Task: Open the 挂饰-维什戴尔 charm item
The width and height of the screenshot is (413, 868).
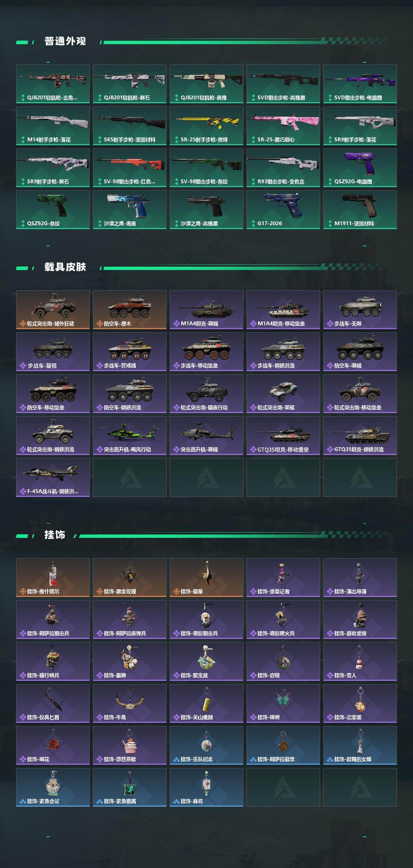Action: pyautogui.click(x=53, y=578)
